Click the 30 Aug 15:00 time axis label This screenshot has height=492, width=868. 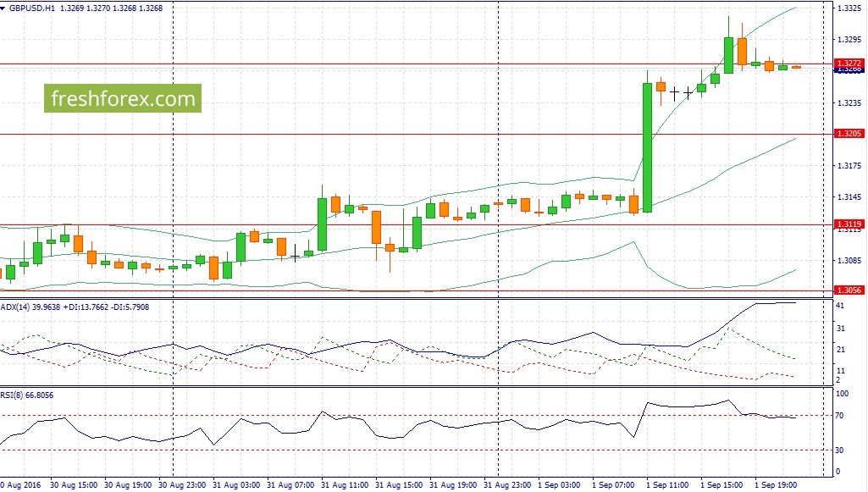click(x=74, y=485)
